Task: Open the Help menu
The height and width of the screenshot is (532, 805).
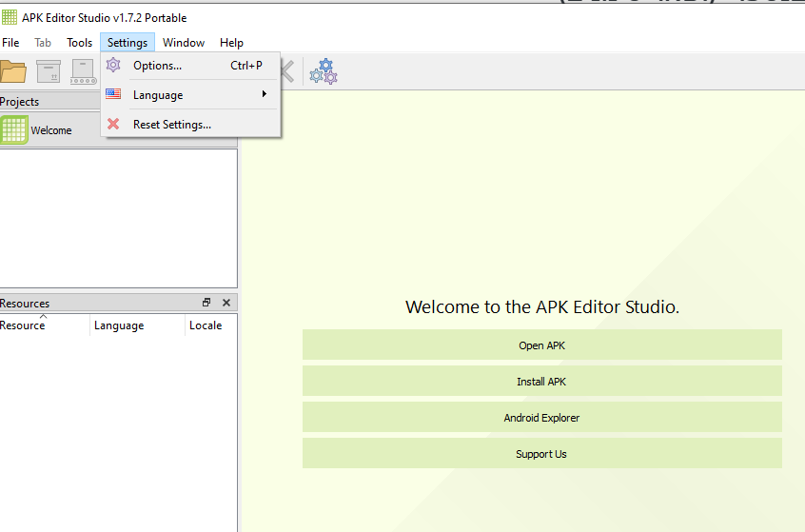Action: (x=231, y=43)
